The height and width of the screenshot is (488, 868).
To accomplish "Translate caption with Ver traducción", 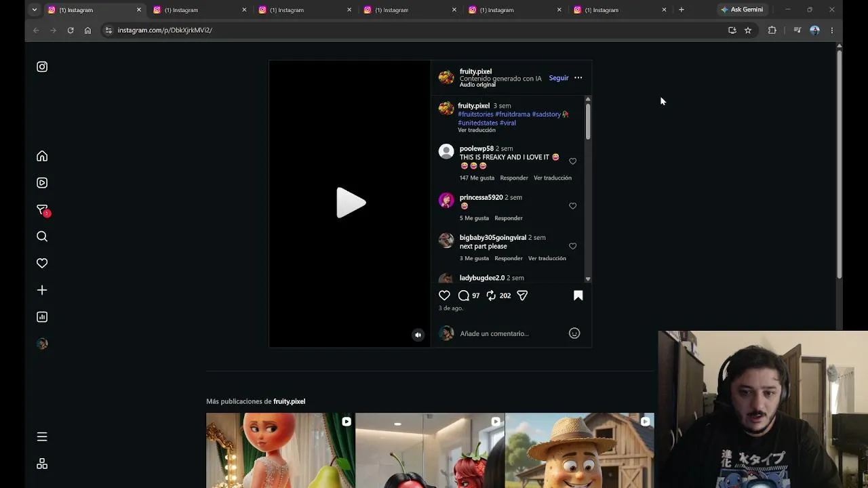I will coord(477,130).
